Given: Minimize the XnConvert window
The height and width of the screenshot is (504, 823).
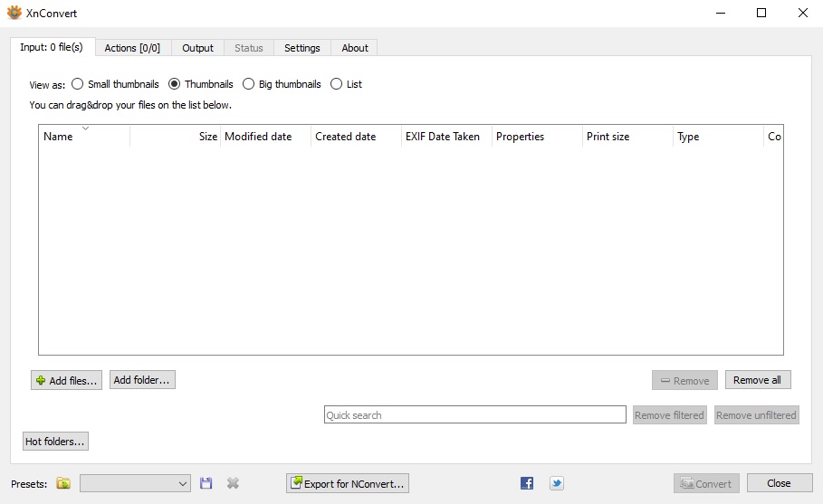Looking at the screenshot, I should point(721,13).
